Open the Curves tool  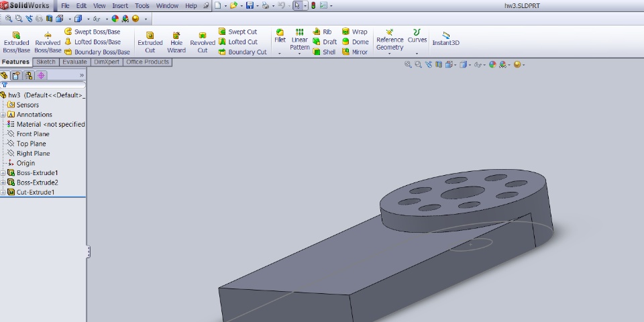tap(417, 36)
